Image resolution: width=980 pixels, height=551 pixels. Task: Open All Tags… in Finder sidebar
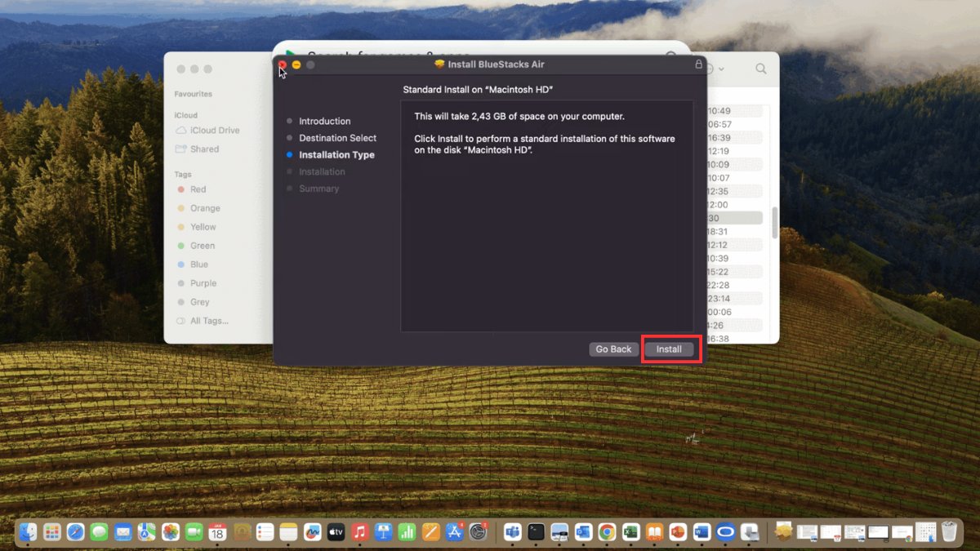tap(202, 321)
